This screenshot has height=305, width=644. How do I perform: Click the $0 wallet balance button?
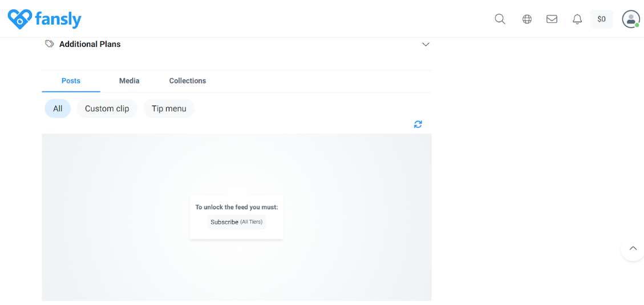(x=601, y=19)
